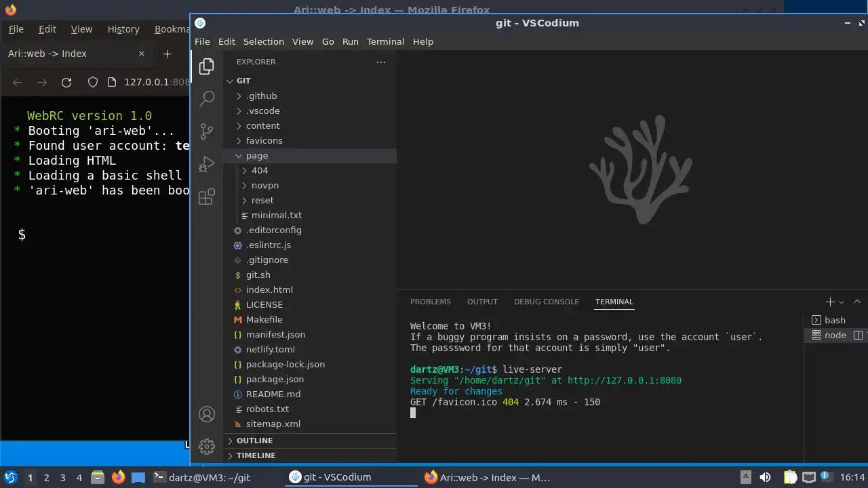Open git.sh file
868x488 pixels.
310,275
